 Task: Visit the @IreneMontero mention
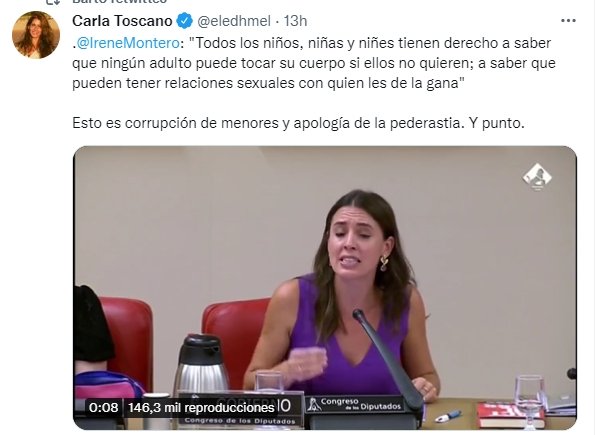128,43
